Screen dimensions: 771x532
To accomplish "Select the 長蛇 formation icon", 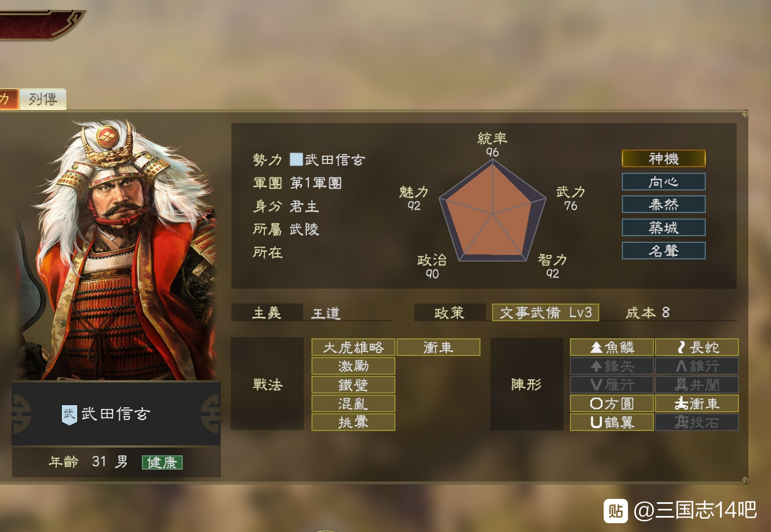I will (682, 348).
